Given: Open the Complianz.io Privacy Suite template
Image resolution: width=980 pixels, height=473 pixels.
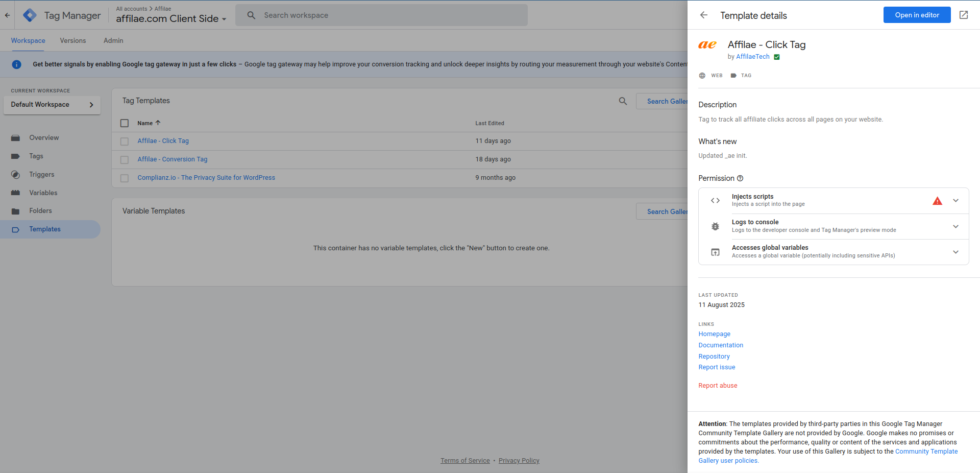Looking at the screenshot, I should pyautogui.click(x=206, y=178).
